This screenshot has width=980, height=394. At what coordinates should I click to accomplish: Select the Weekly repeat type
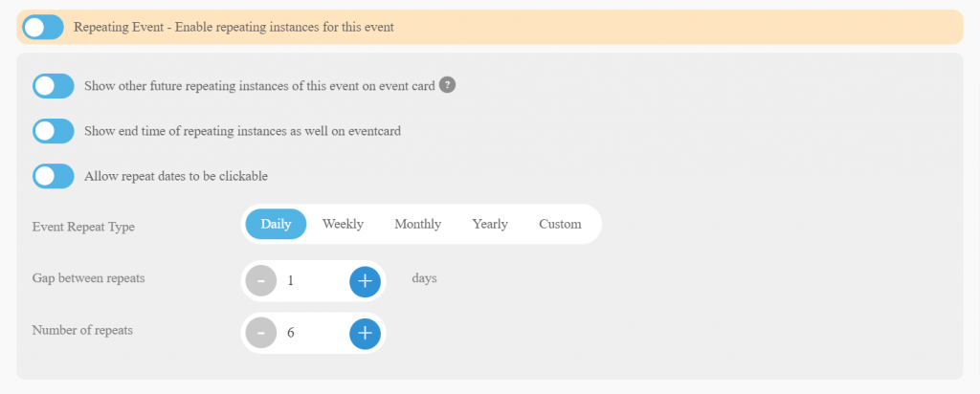click(x=343, y=224)
